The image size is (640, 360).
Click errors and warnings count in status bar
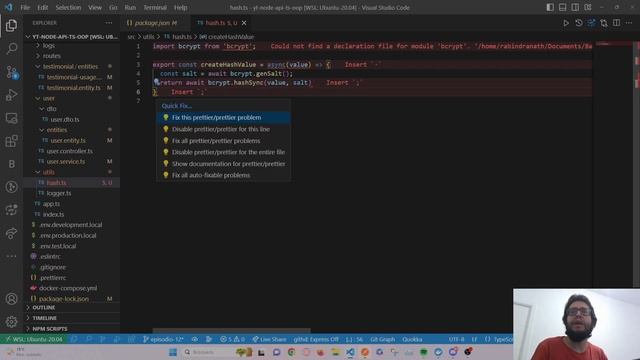point(232,339)
